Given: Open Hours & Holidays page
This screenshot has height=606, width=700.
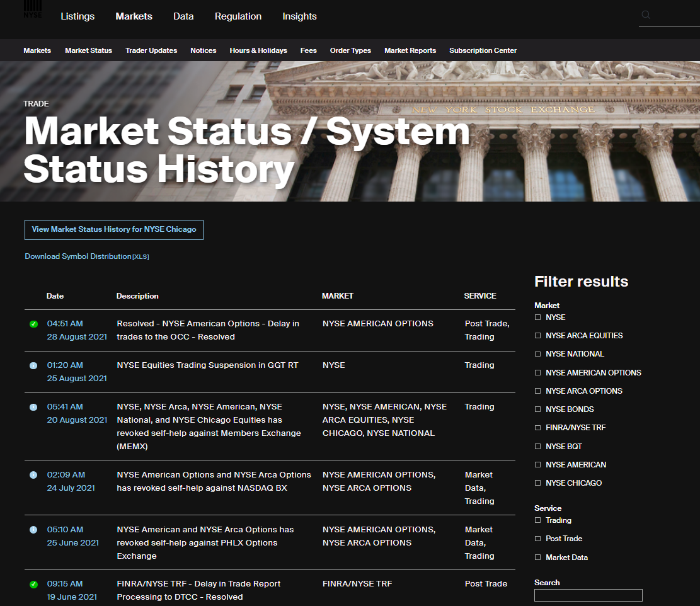Looking at the screenshot, I should point(258,50).
